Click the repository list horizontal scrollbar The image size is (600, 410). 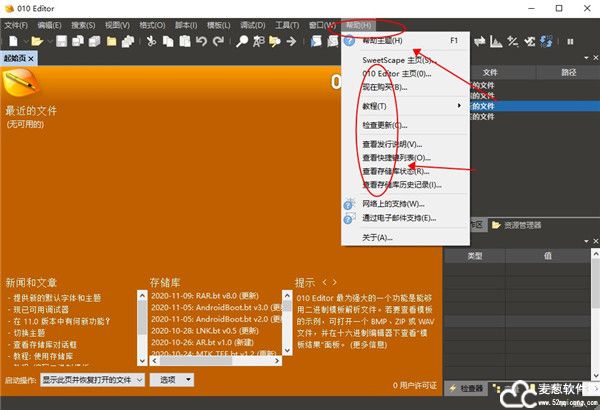[x=215, y=361]
